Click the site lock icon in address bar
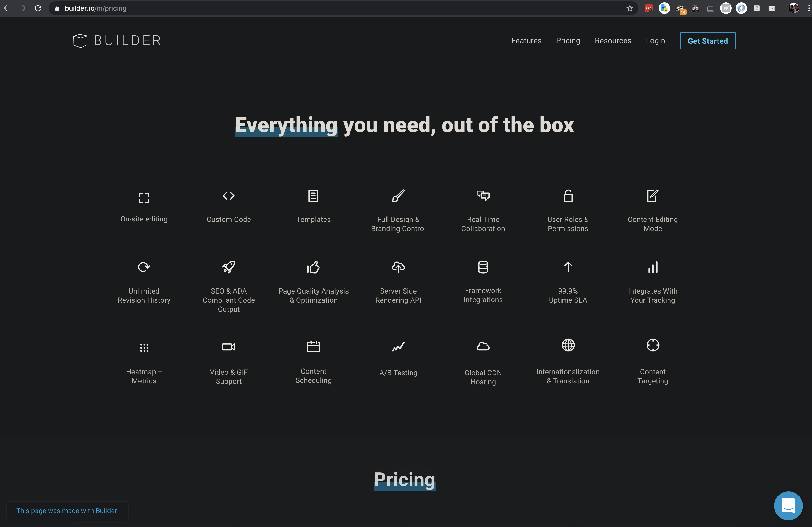The width and height of the screenshot is (812, 527). click(x=57, y=8)
